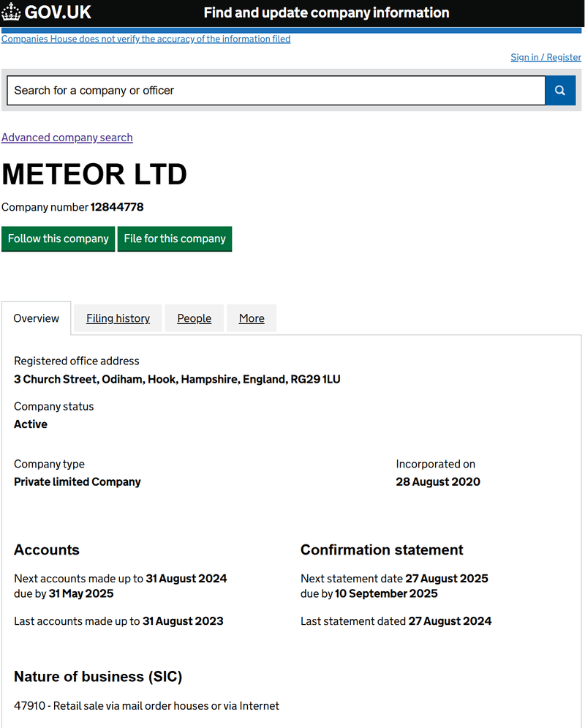Click the magnifying glass search button
585x728 pixels.
point(560,91)
